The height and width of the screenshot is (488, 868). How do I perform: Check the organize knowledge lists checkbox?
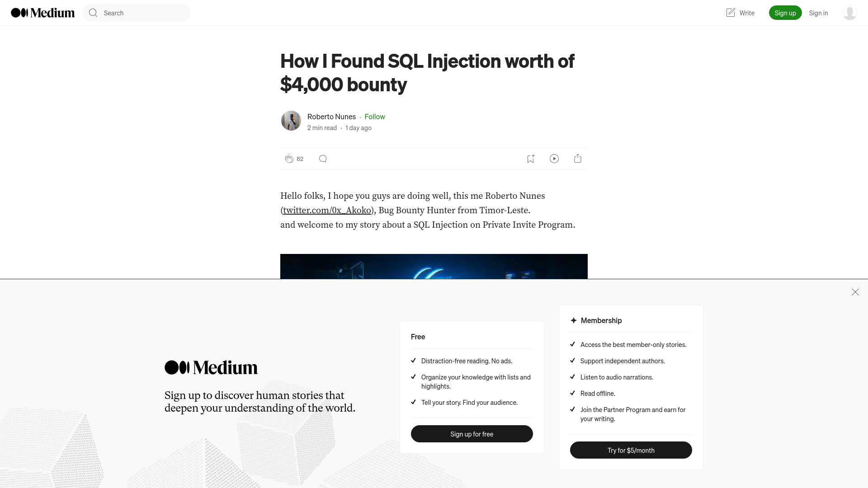[x=413, y=376]
